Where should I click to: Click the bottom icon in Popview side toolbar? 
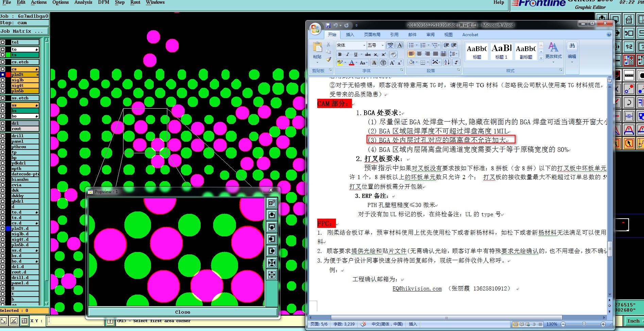click(272, 274)
